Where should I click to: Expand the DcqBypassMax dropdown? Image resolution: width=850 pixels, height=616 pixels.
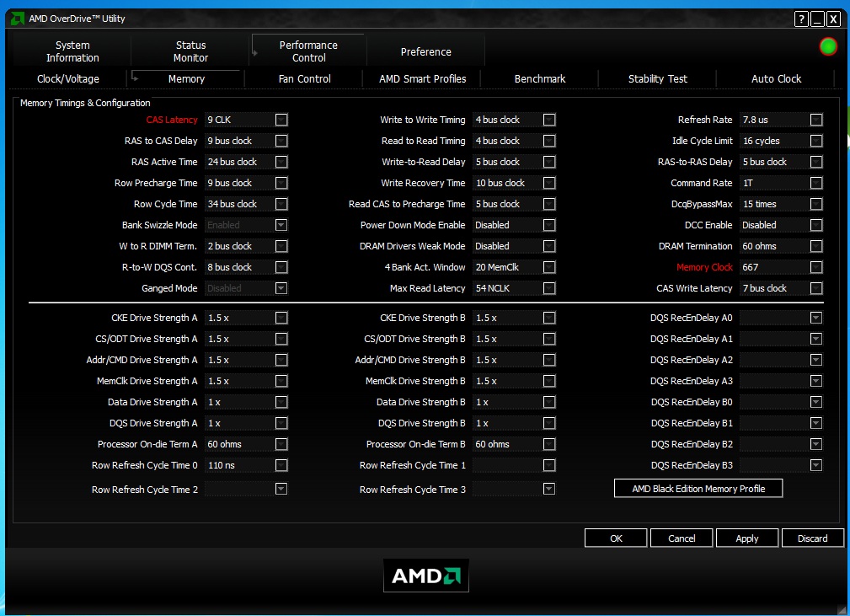pyautogui.click(x=816, y=205)
